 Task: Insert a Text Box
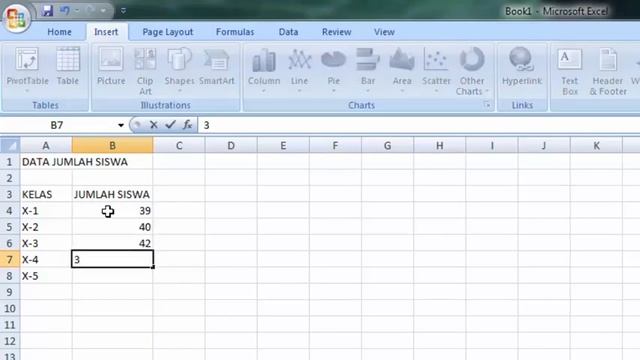[x=570, y=71]
